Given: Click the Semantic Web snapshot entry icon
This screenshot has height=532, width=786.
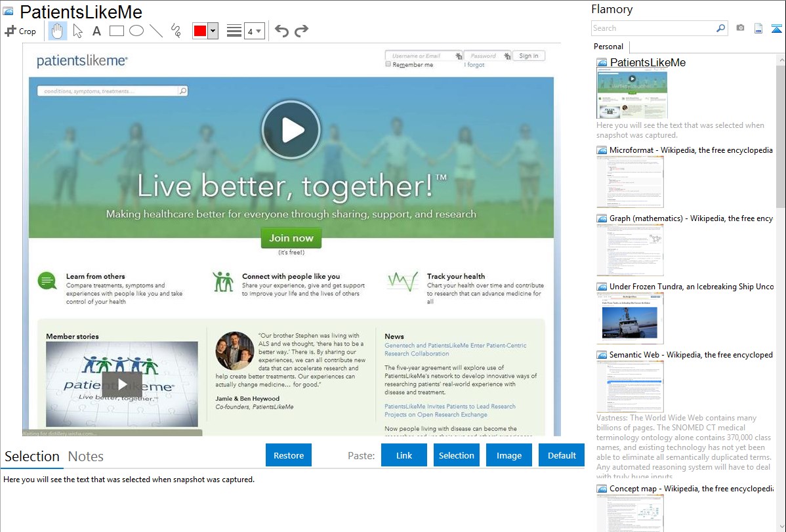Looking at the screenshot, I should click(x=602, y=354).
